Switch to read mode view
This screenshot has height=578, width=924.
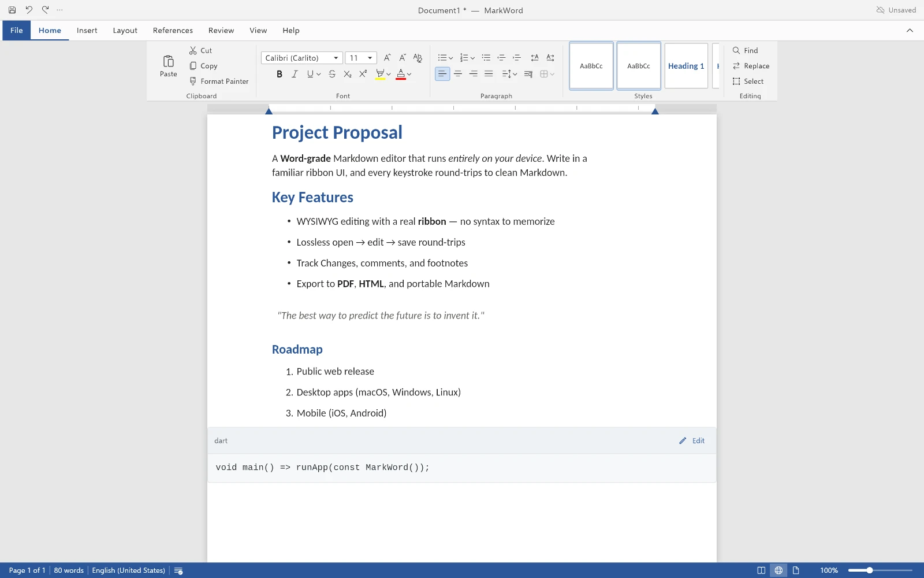click(x=761, y=570)
